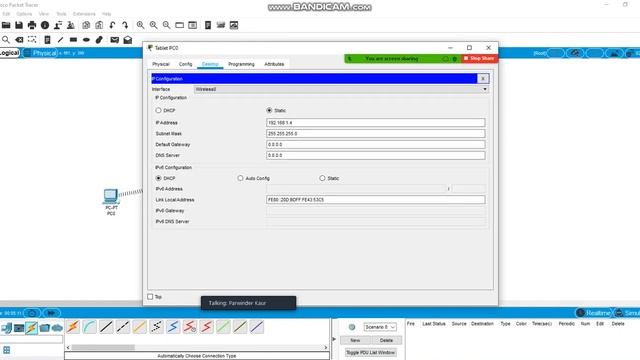
Task: Expand the PDU list panel arrow
Action: coord(334,339)
